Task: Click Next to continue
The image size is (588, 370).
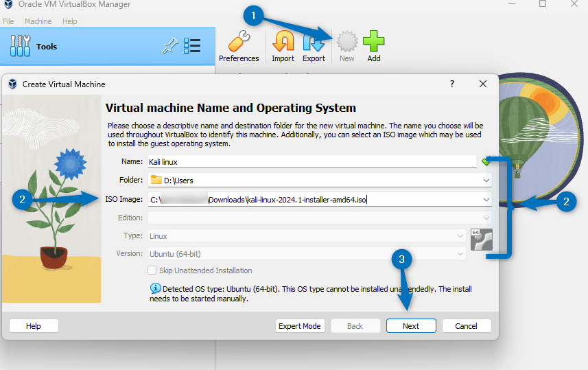Action: point(411,325)
